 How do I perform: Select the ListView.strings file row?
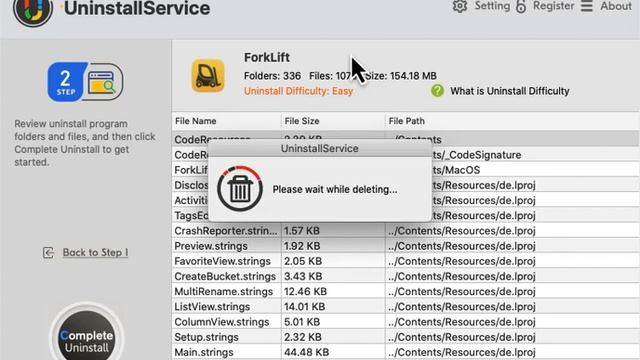coord(405,307)
